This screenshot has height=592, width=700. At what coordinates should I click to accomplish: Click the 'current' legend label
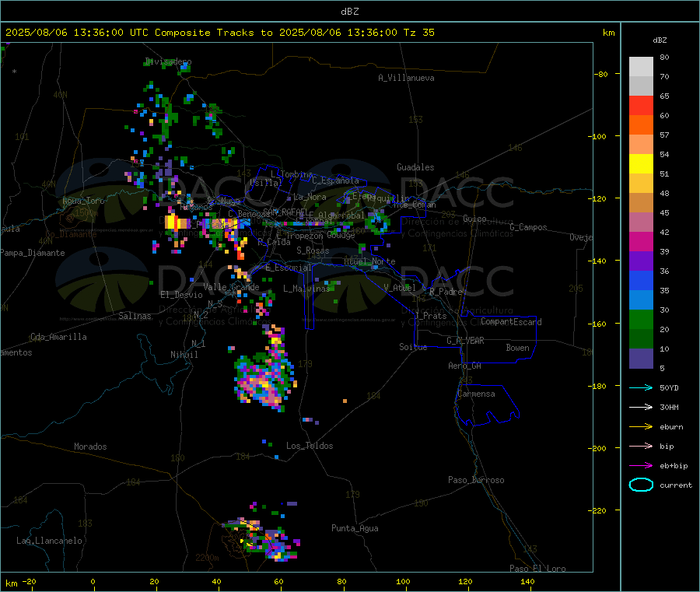tap(676, 485)
